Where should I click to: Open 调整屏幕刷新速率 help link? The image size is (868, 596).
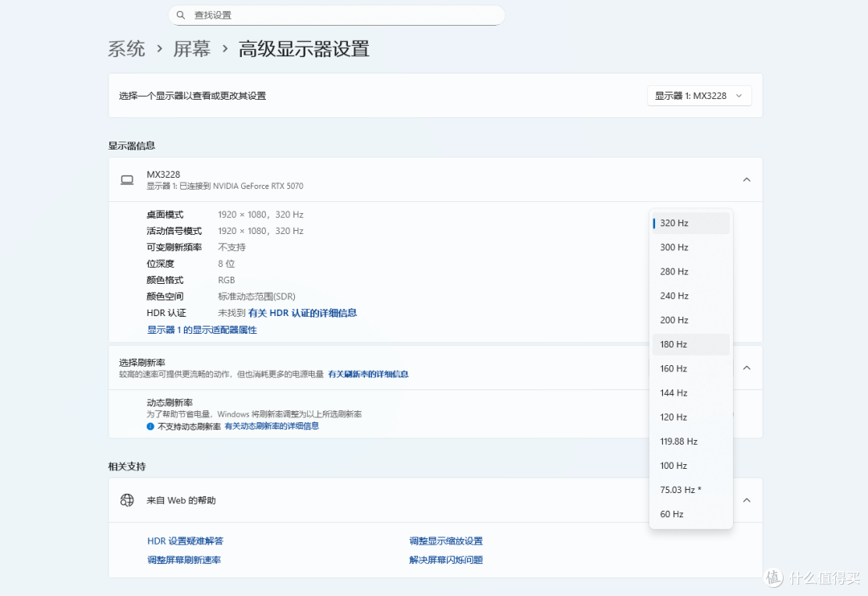coord(184,560)
